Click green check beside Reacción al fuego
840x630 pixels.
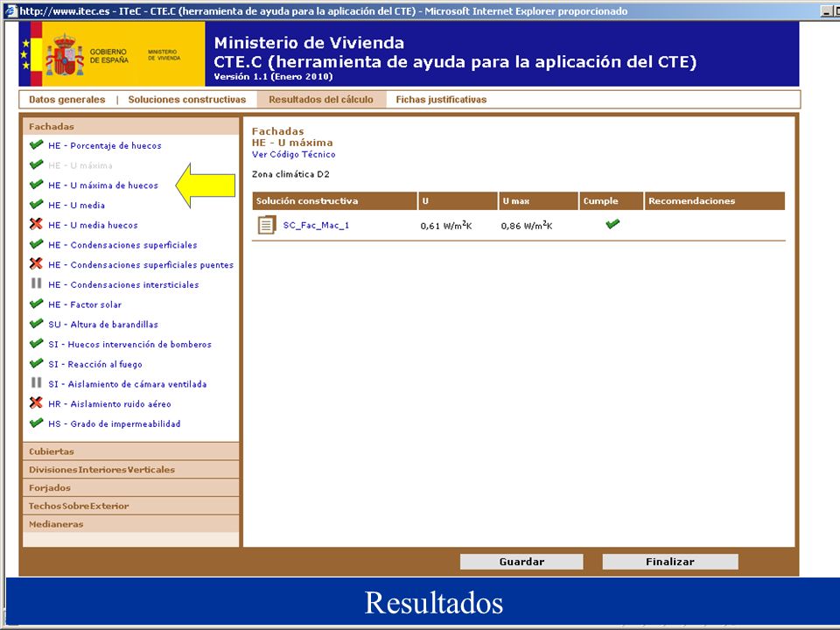(37, 363)
